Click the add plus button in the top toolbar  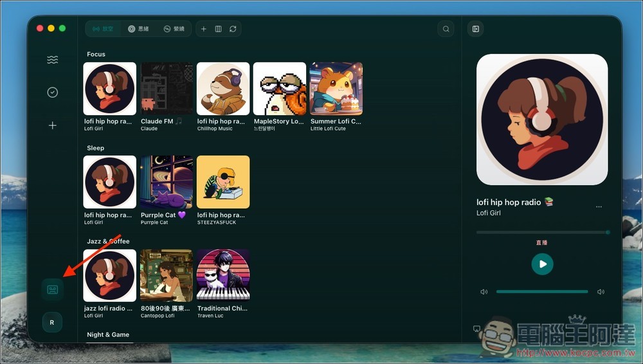tap(203, 29)
